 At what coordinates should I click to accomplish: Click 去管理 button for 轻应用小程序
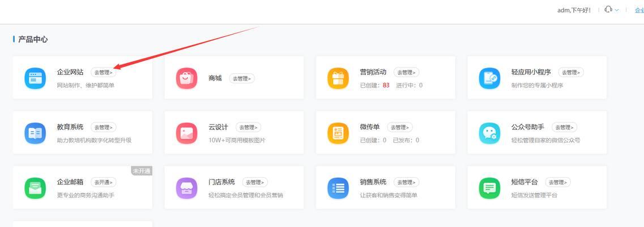click(x=571, y=73)
